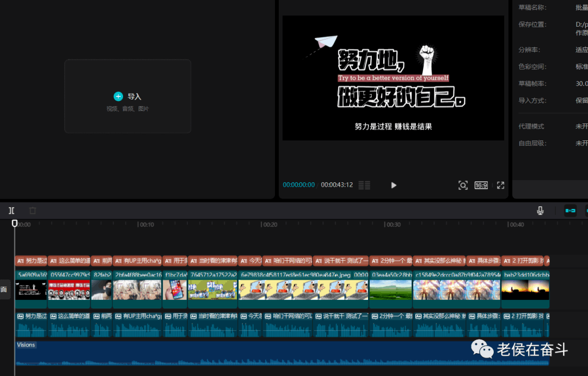588x376 pixels.
Task: Select video clip c15849e2dccc0a87b9f042a78954
Action: click(x=457, y=289)
